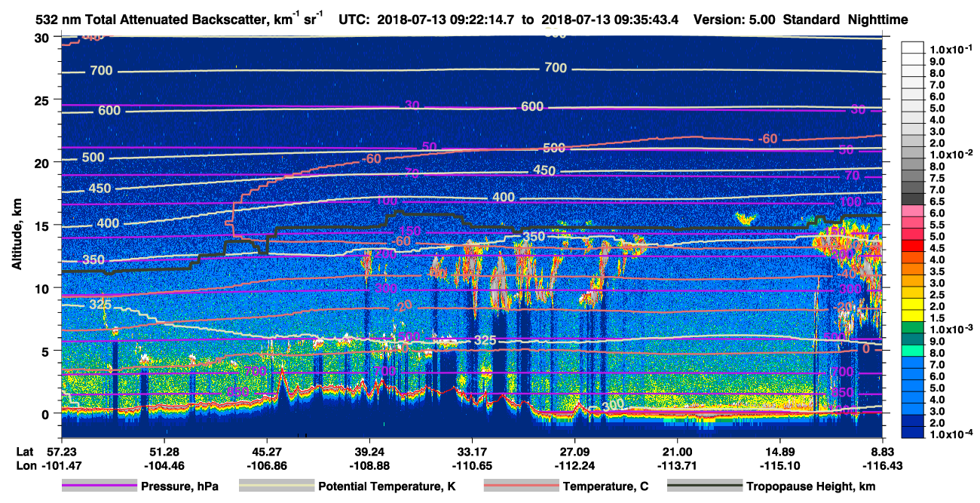Image resolution: width=980 pixels, height=503 pixels.
Task: Click latitude value 21.00
Action: (678, 452)
